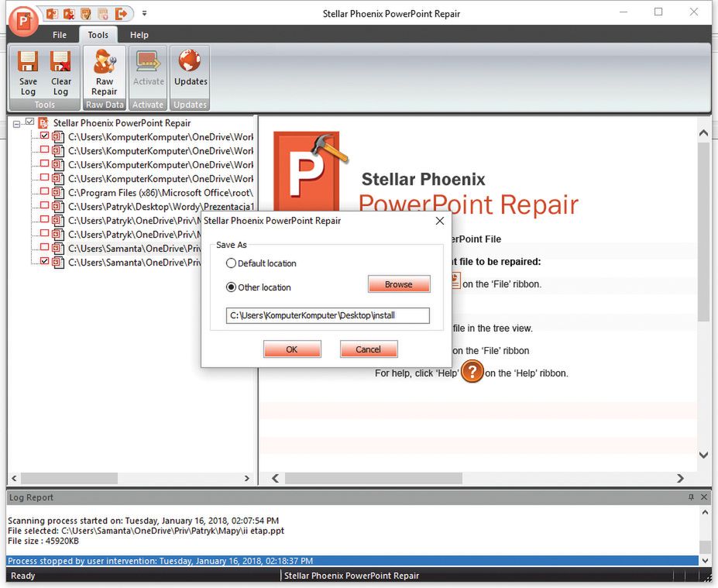
Task: Click the remove file icon with red X
Action: (x=69, y=14)
